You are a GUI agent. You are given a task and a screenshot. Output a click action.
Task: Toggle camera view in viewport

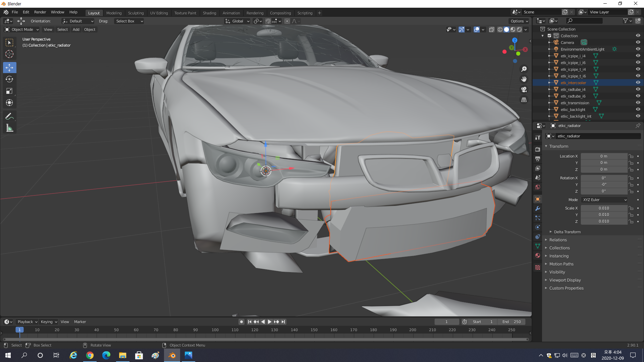[x=524, y=89]
